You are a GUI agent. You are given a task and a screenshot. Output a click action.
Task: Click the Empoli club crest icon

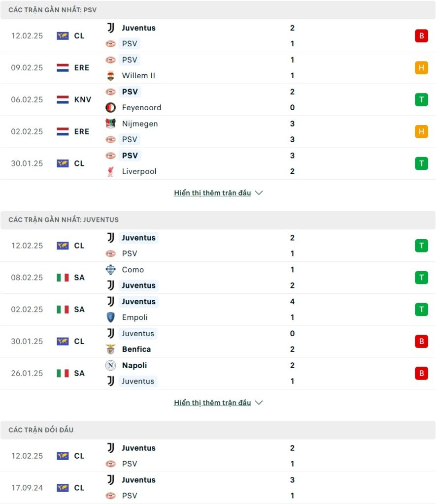pos(111,317)
